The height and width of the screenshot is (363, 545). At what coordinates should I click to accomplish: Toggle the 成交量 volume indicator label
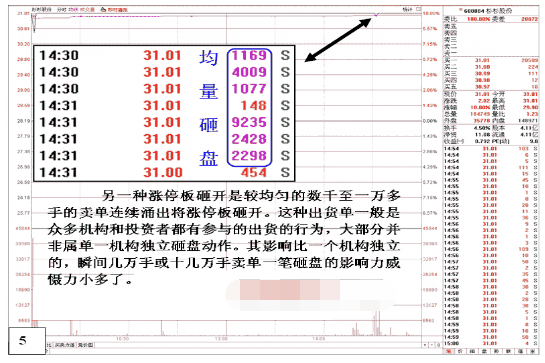[x=87, y=9]
